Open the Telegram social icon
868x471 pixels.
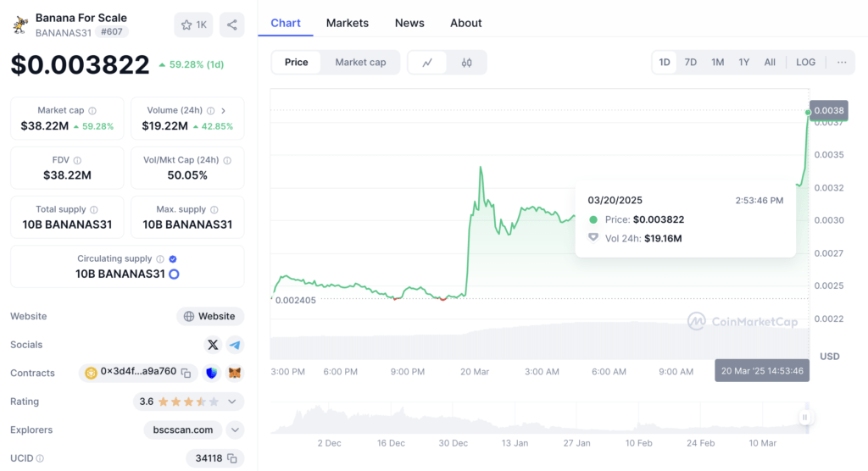pos(235,345)
